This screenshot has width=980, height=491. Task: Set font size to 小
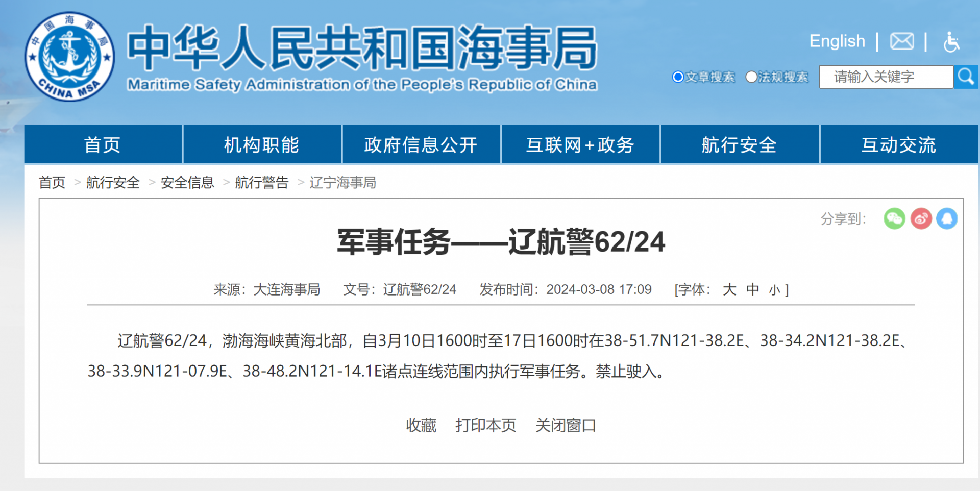774,290
